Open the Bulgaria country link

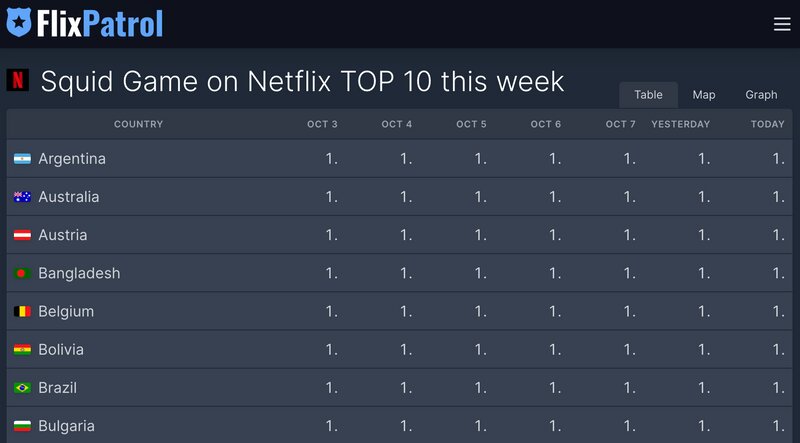(66, 426)
